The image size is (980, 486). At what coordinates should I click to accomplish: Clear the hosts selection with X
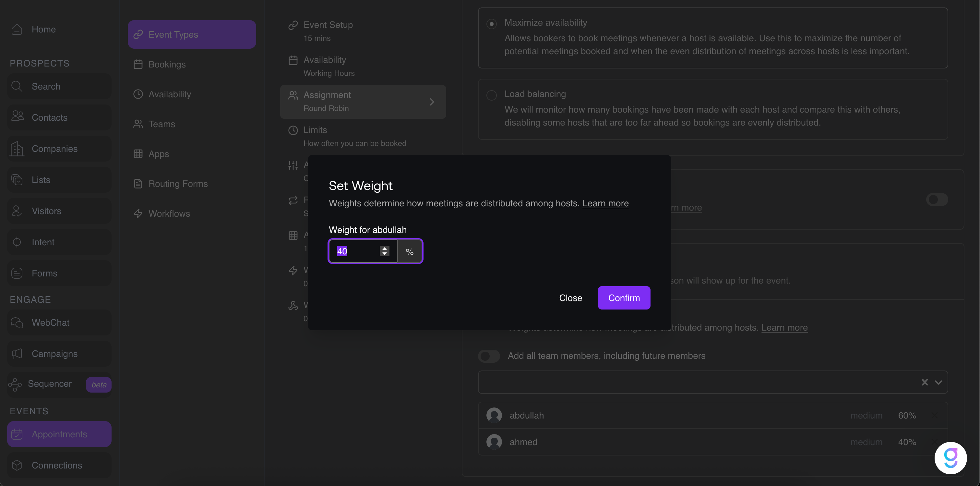[x=925, y=383]
